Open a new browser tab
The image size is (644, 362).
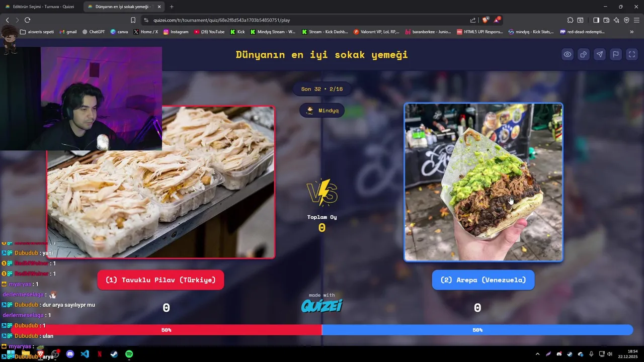point(172,7)
